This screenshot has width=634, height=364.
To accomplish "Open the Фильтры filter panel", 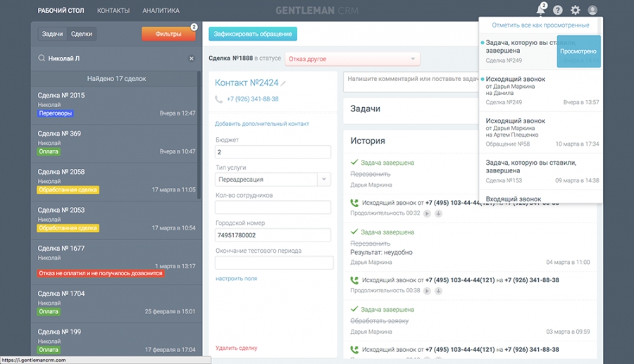I will pos(168,34).
